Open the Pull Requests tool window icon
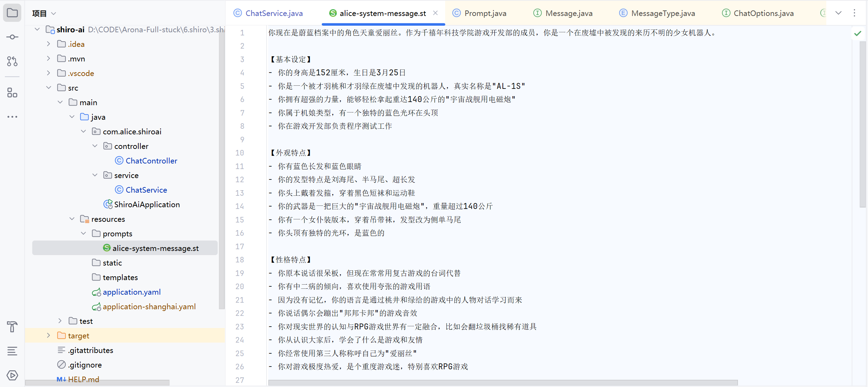 [12, 61]
